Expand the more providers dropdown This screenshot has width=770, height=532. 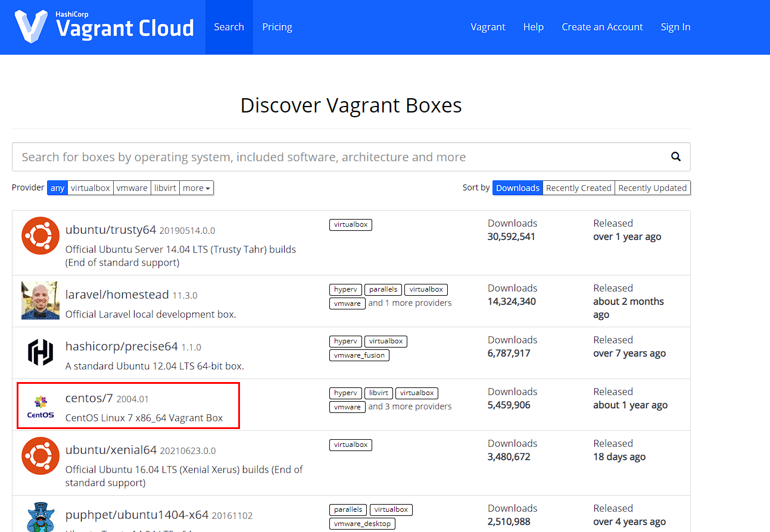pos(197,188)
